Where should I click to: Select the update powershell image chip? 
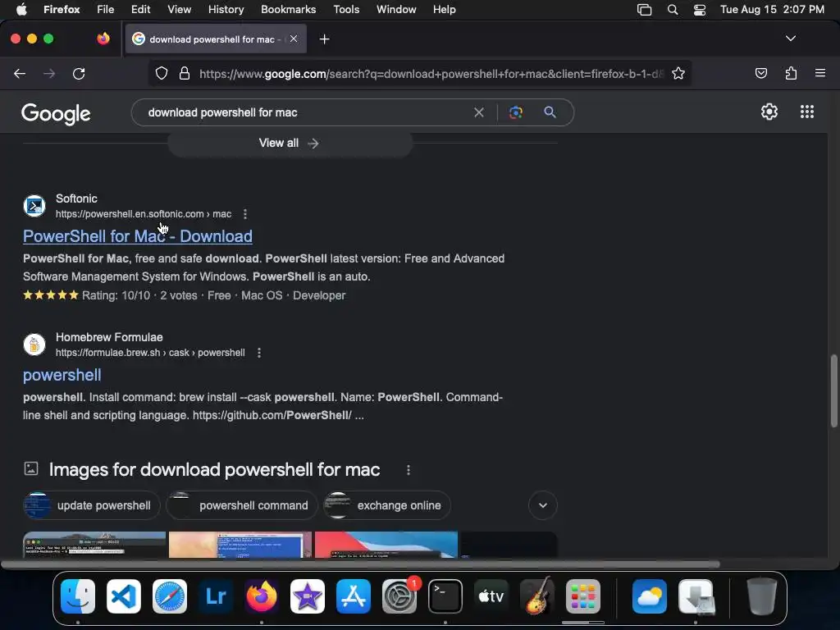point(92,505)
